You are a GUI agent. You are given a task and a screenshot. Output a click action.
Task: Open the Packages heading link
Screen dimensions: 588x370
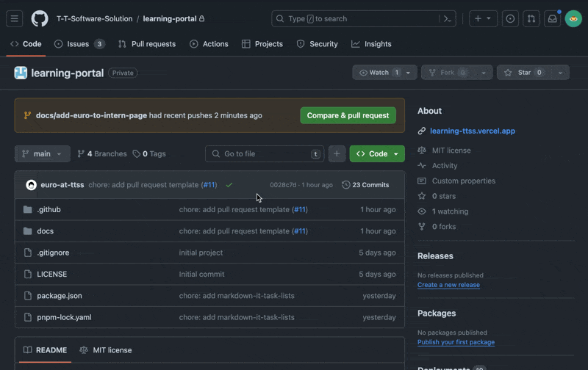[x=437, y=313]
